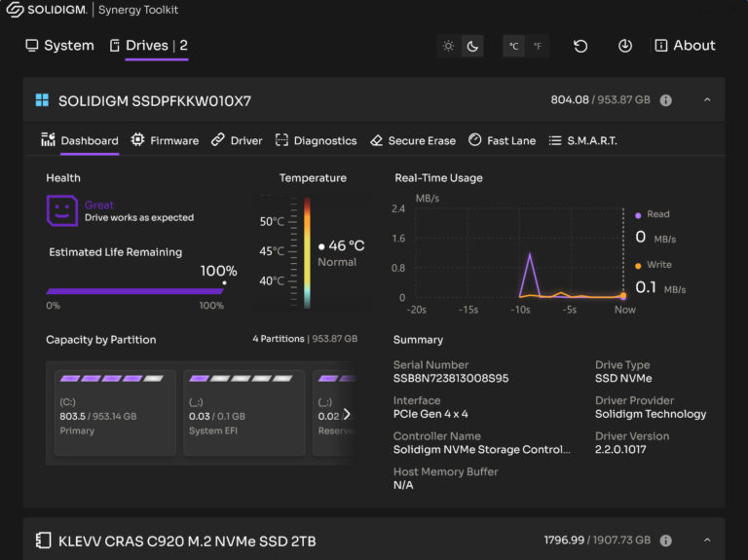Click the info icon beside the KLEVV drive capacity

(666, 541)
